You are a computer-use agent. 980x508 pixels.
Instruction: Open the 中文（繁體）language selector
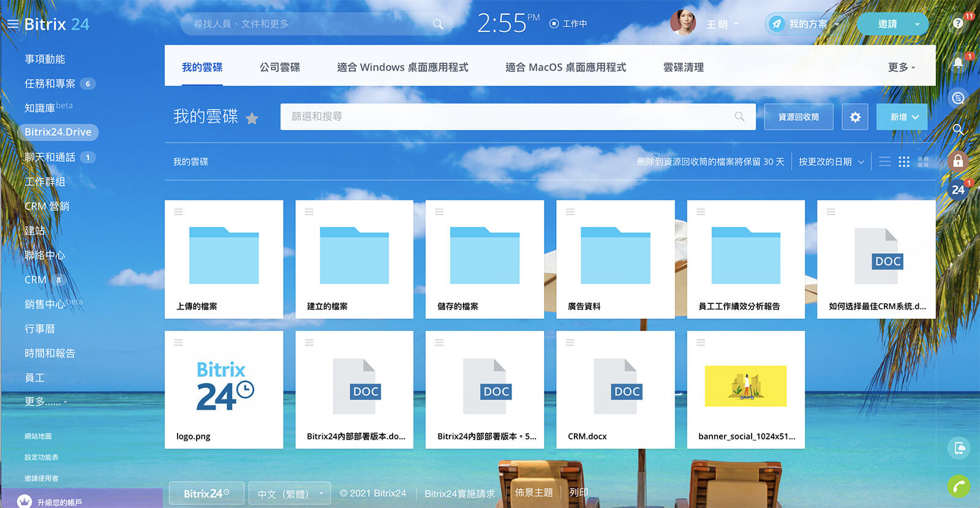tap(290, 493)
